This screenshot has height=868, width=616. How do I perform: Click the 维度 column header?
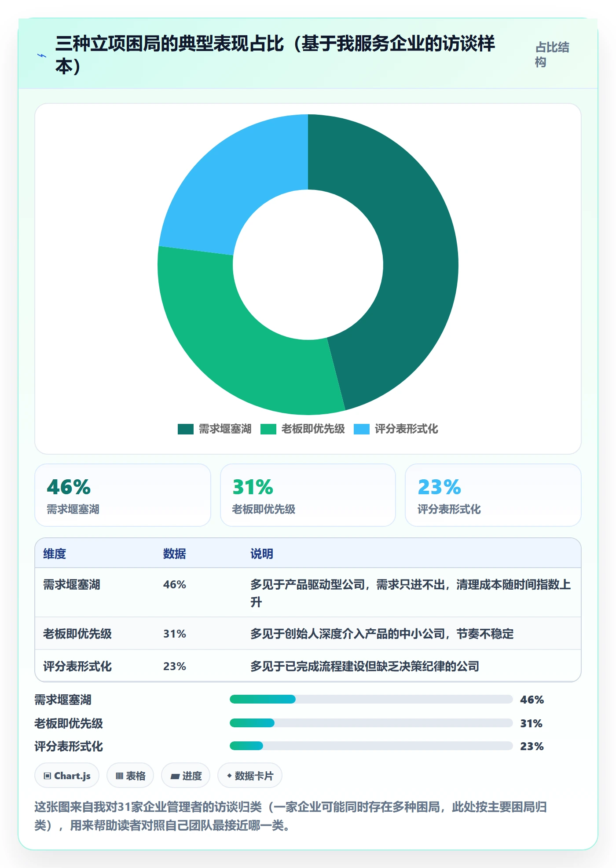[55, 554]
